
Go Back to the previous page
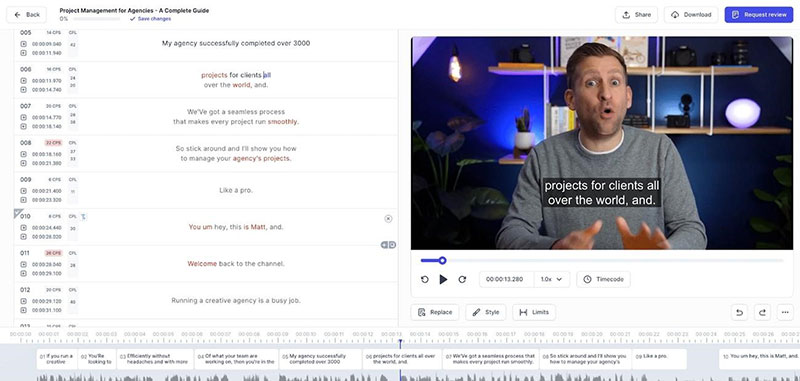point(27,15)
